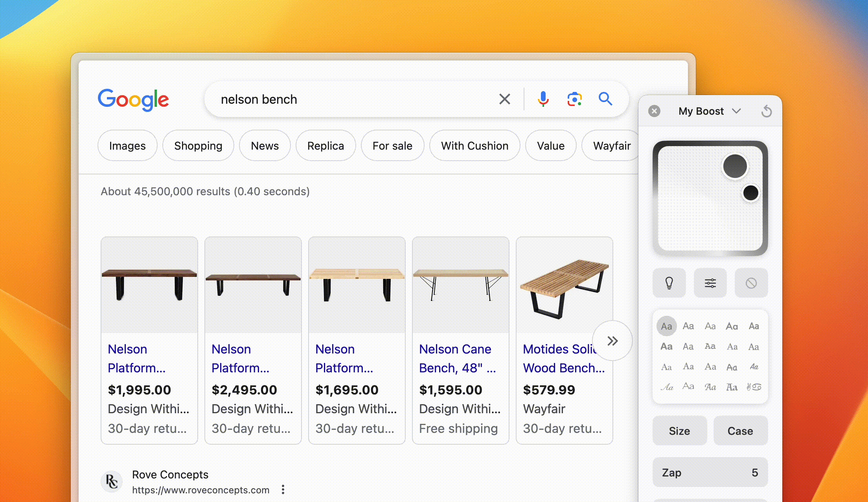
Task: Select the first highlighted Aa font option
Action: click(x=666, y=326)
